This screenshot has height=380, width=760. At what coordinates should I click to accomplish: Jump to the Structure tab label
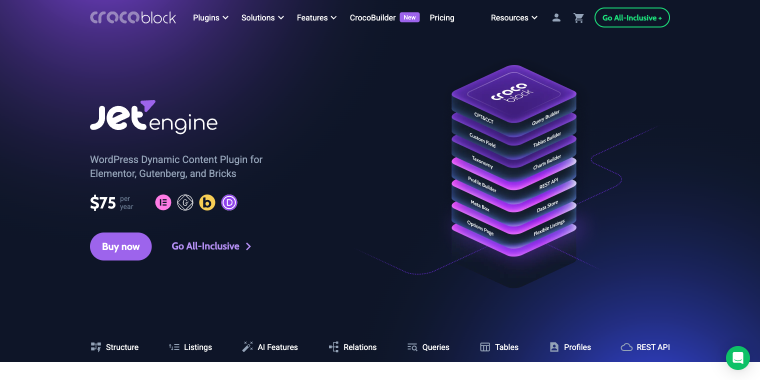tap(122, 347)
